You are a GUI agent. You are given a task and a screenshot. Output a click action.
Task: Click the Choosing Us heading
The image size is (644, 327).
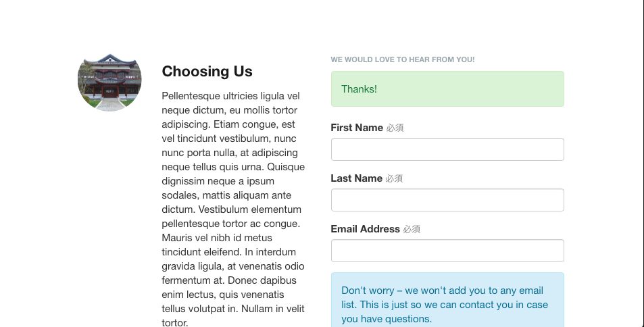pos(207,71)
